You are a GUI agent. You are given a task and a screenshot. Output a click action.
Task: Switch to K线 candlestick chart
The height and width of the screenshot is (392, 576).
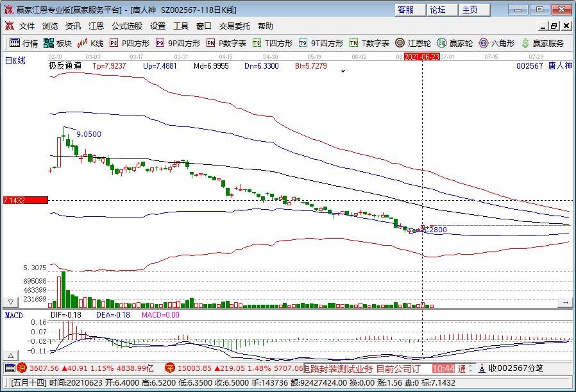[x=90, y=44]
